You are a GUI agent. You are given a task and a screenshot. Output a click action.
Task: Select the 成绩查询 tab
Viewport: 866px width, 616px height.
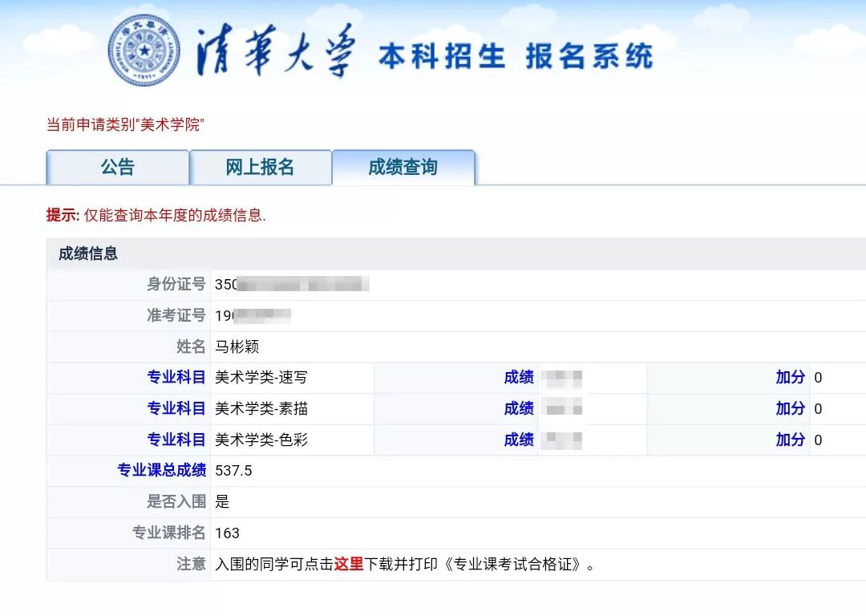pyautogui.click(x=403, y=167)
